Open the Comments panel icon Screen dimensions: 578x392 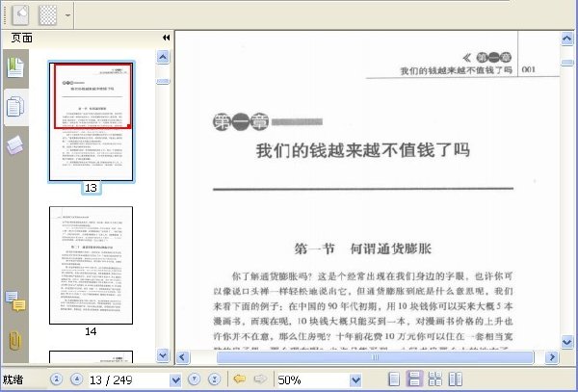pyautogui.click(x=15, y=301)
